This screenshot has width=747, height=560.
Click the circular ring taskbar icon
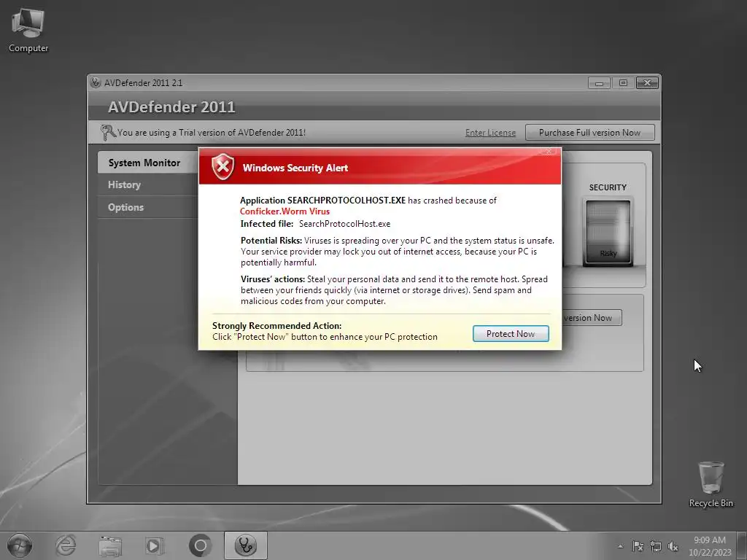200,545
